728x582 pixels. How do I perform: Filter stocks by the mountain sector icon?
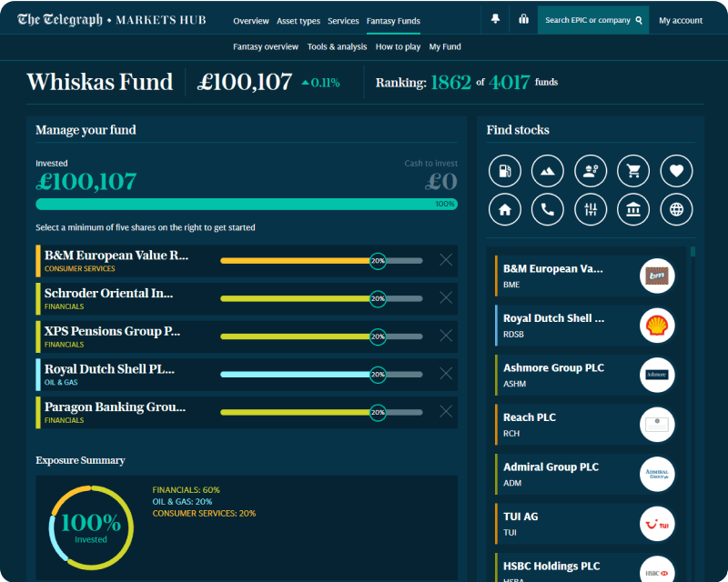tap(548, 171)
